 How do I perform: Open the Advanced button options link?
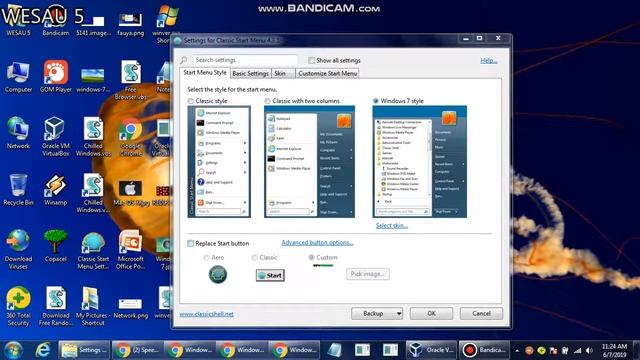[x=317, y=242]
